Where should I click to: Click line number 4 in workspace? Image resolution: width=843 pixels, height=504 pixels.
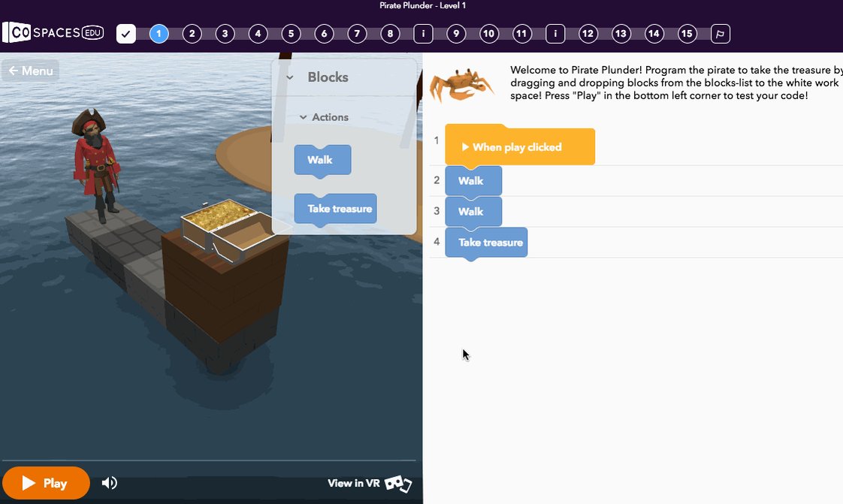[x=437, y=242]
